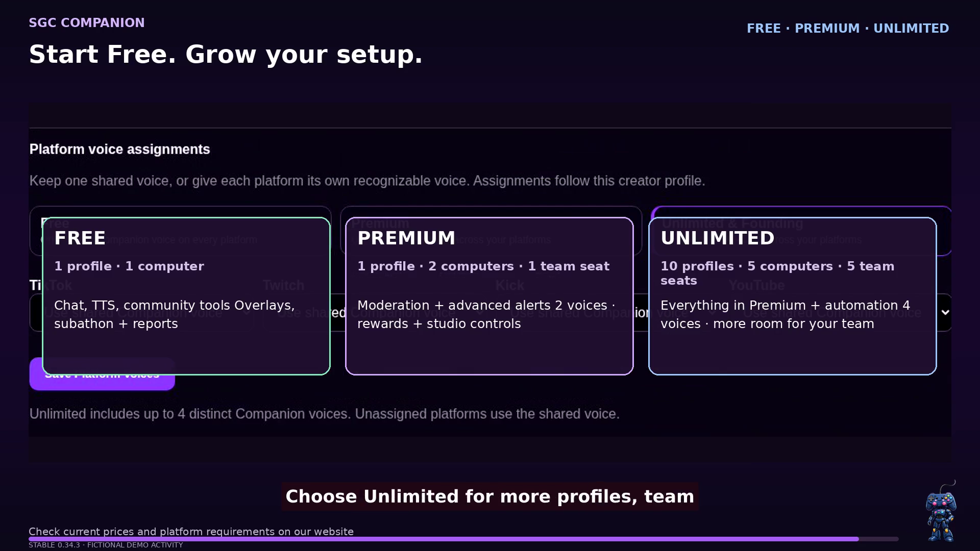980x551 pixels.
Task: Select the UNLIMITED plan card heading
Action: coord(718,238)
